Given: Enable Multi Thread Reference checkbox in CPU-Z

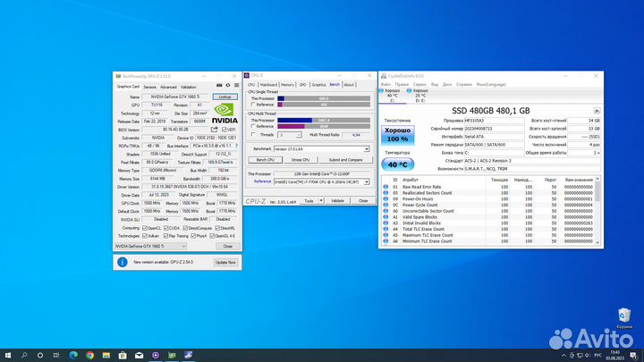Looking at the screenshot, I should click(253, 126).
